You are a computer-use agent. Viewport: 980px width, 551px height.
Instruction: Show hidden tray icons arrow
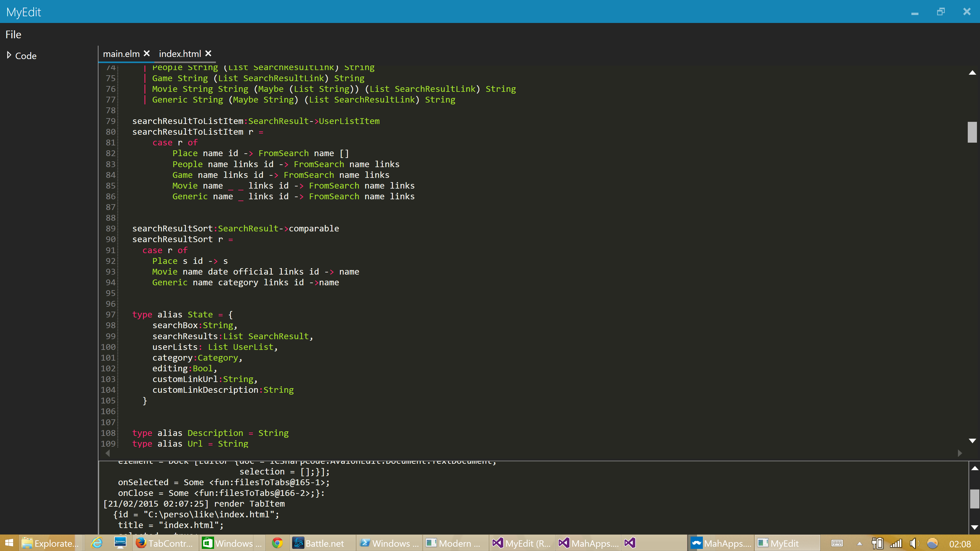tap(859, 543)
